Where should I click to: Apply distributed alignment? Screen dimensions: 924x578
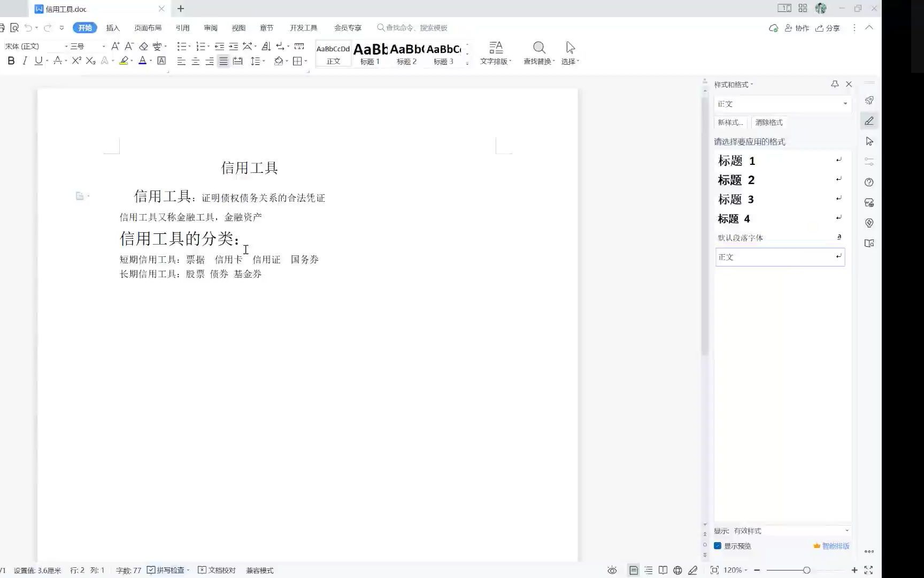coord(238,61)
